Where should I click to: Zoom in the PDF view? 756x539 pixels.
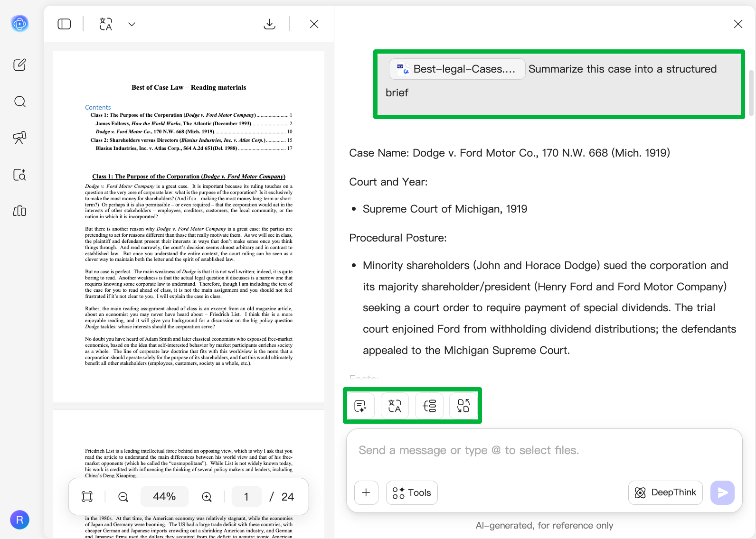coord(207,497)
